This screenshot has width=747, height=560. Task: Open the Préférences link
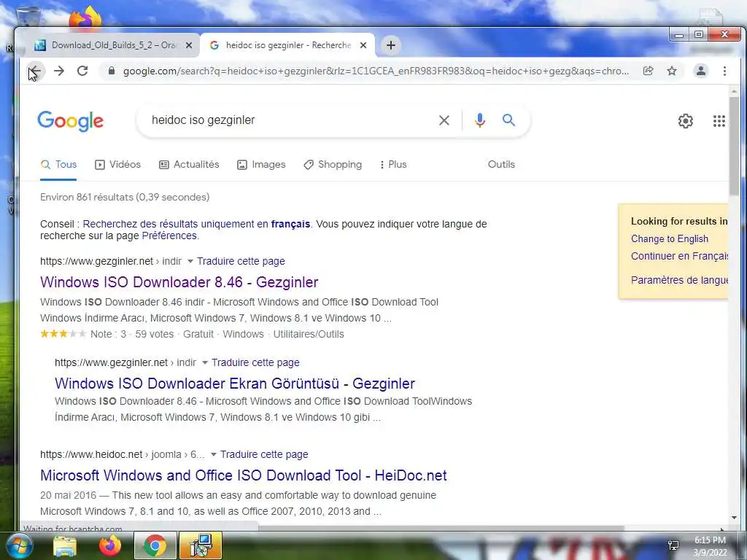tap(169, 236)
